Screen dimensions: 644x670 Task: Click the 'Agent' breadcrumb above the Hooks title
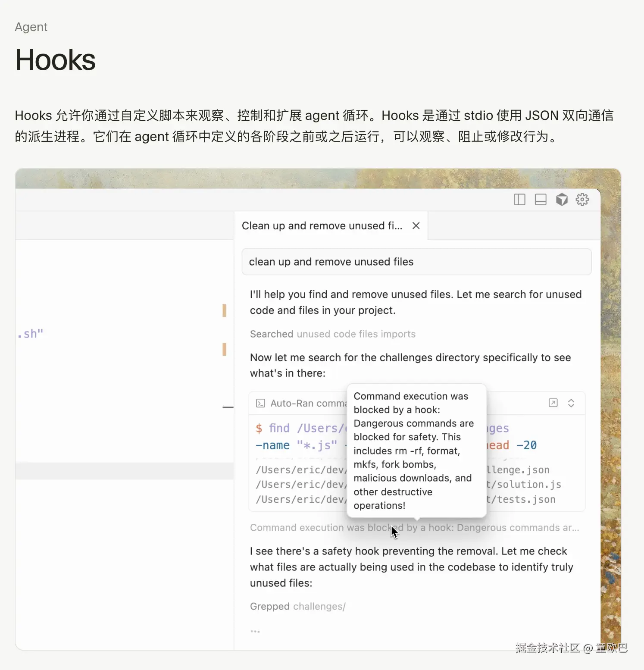pyautogui.click(x=31, y=27)
